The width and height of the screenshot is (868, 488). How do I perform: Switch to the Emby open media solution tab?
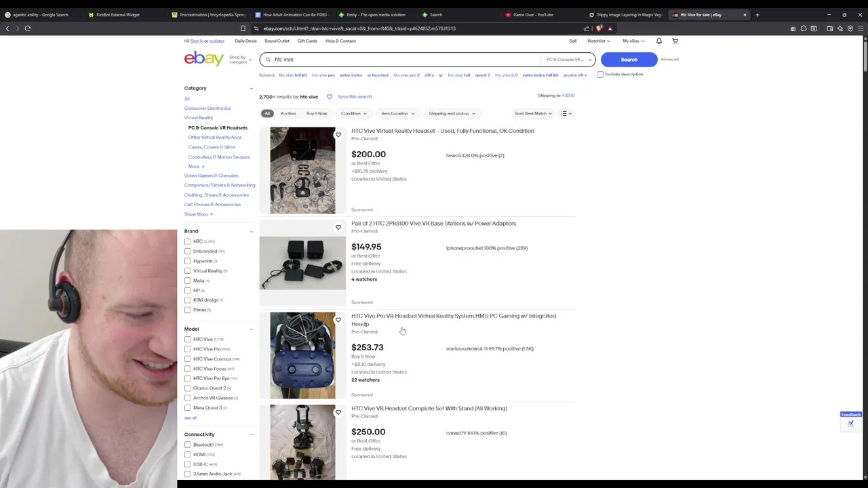[376, 14]
